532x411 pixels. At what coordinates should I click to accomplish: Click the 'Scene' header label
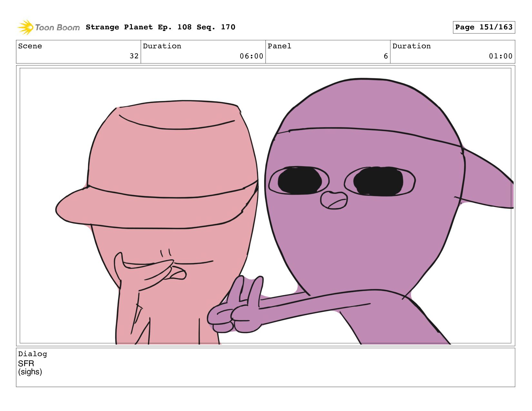pos(30,46)
